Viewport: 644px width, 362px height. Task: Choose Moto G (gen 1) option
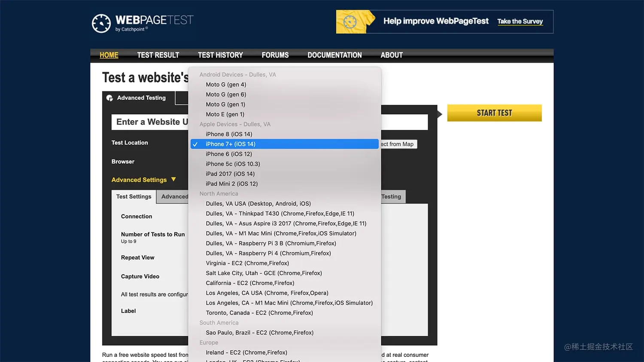click(x=284, y=104)
